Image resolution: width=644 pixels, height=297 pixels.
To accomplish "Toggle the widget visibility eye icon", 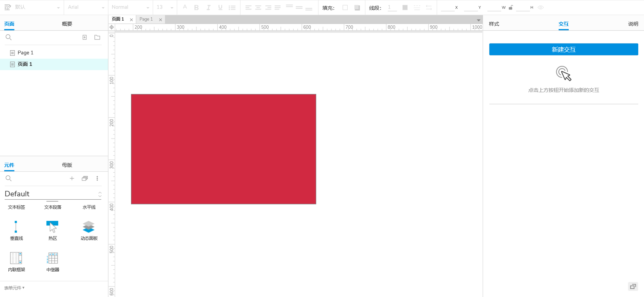I will pyautogui.click(x=541, y=7).
